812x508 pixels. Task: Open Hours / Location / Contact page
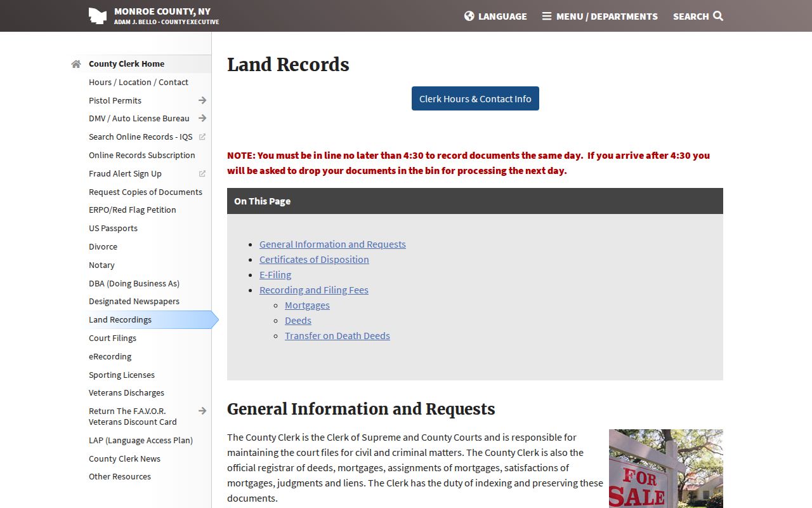[x=138, y=82]
